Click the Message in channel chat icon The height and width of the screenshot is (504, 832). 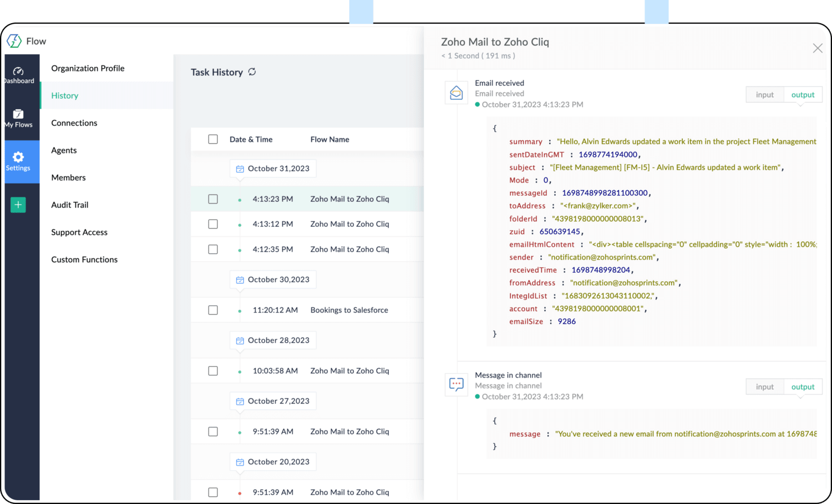tap(456, 384)
